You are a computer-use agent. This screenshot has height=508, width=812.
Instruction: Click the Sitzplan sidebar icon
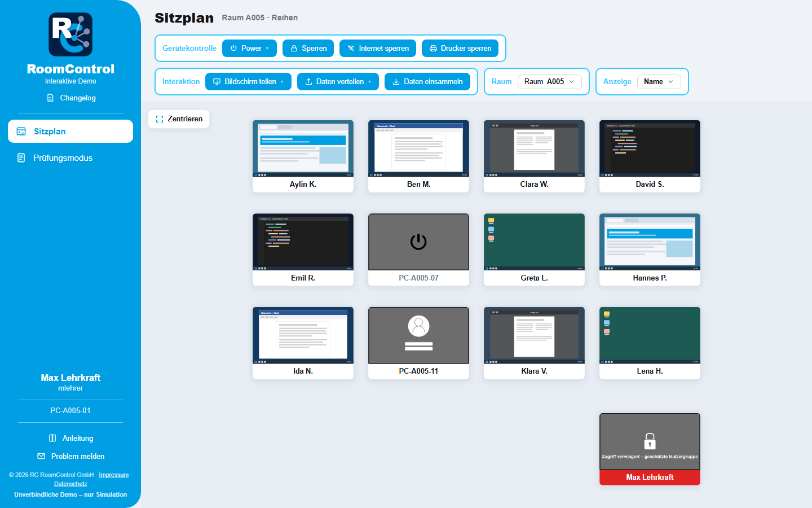[x=21, y=131]
